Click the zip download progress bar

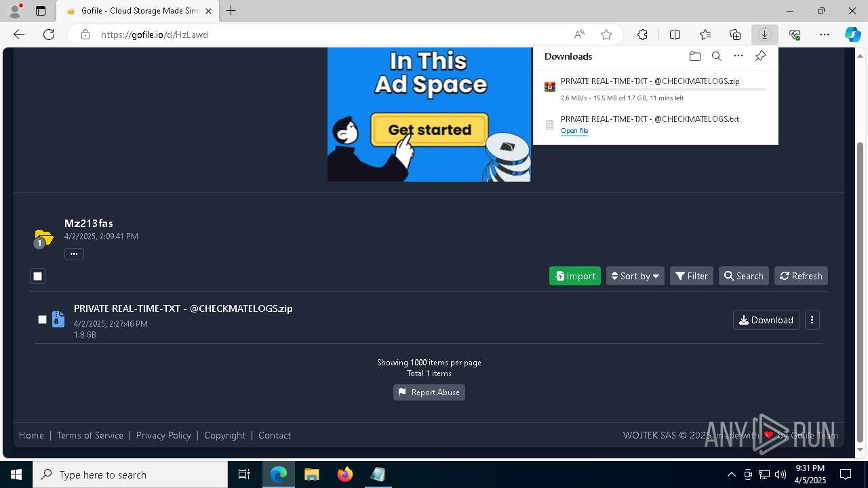664,89
